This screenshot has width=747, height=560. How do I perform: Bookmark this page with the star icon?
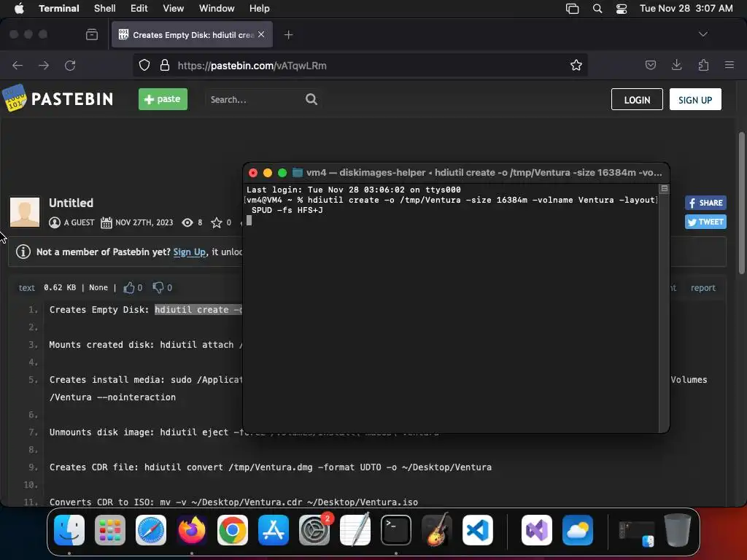[576, 65]
